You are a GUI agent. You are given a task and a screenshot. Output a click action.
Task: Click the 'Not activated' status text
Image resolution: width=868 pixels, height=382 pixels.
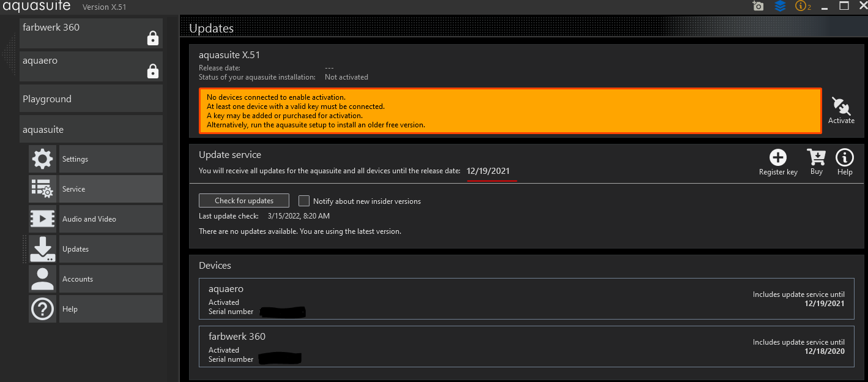coord(346,77)
